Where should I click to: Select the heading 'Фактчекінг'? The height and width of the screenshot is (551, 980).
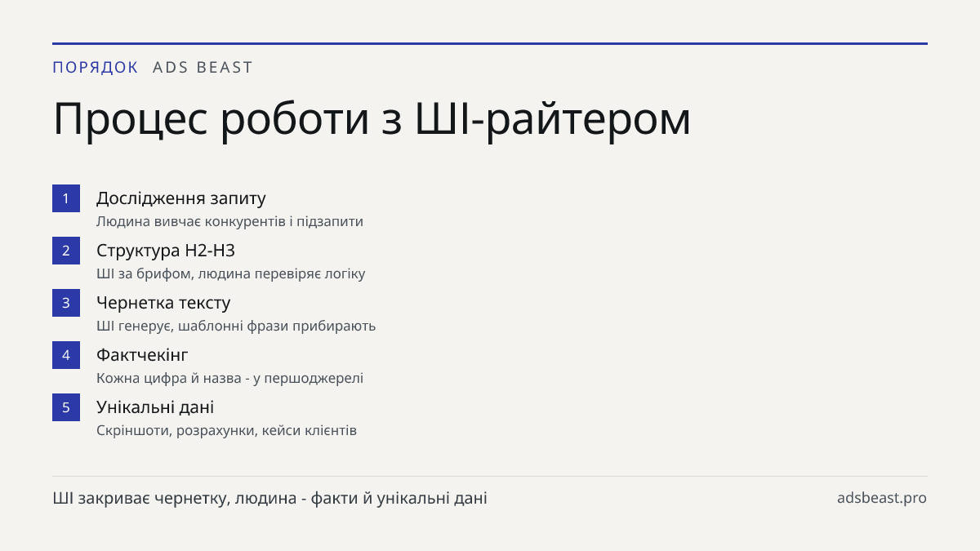142,355
